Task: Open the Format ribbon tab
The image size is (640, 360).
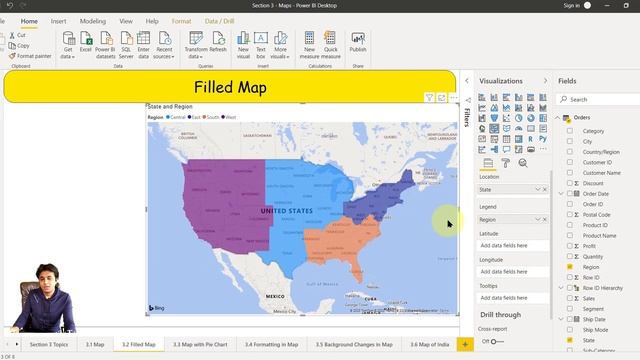Action: pyautogui.click(x=181, y=21)
